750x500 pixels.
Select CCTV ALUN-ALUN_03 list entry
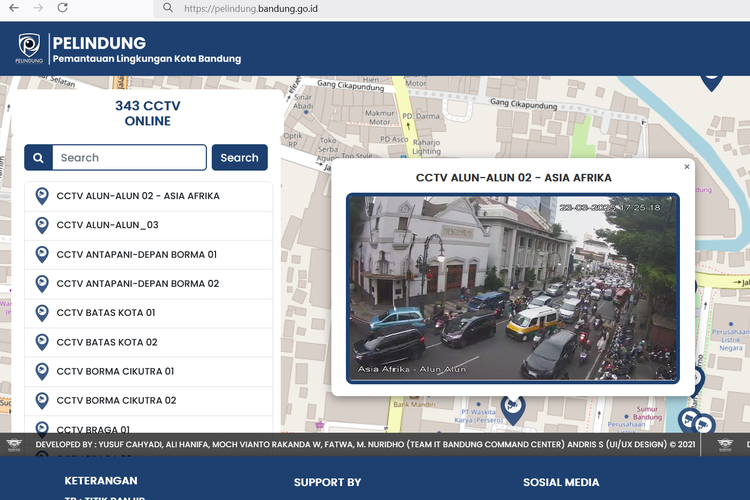pos(149,225)
